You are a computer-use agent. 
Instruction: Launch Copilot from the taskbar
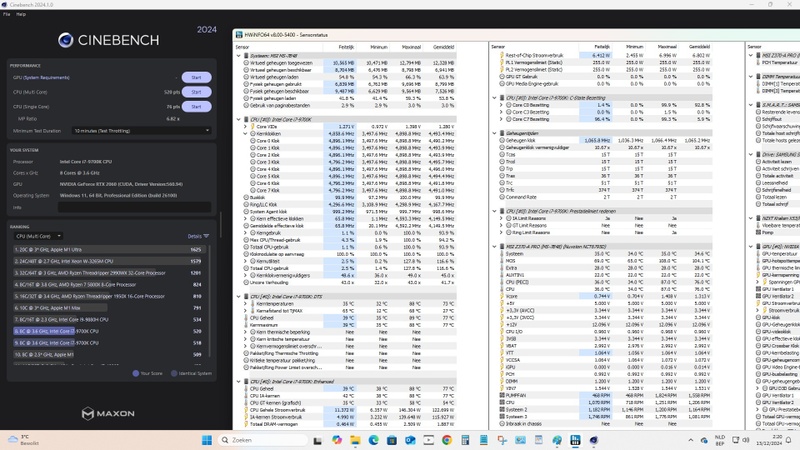(336, 440)
